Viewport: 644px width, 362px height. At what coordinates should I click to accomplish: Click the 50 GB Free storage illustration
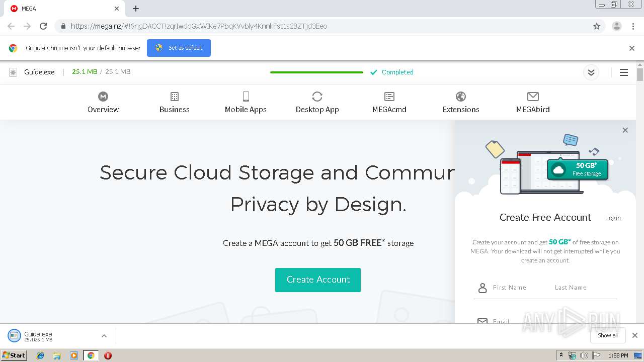coord(577,169)
